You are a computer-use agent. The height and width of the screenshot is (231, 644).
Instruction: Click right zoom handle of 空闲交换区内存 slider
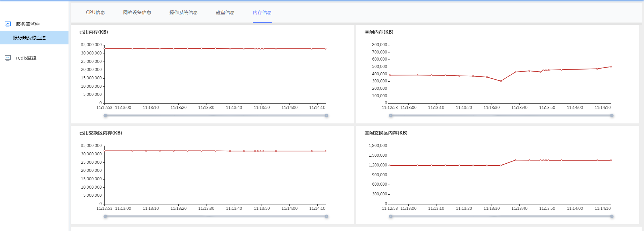612,217
